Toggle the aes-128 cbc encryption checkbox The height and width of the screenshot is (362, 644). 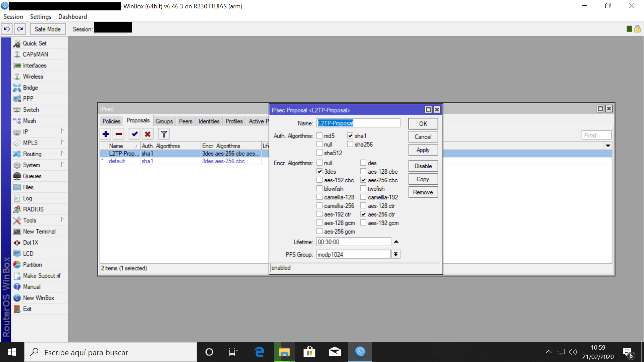click(x=363, y=171)
